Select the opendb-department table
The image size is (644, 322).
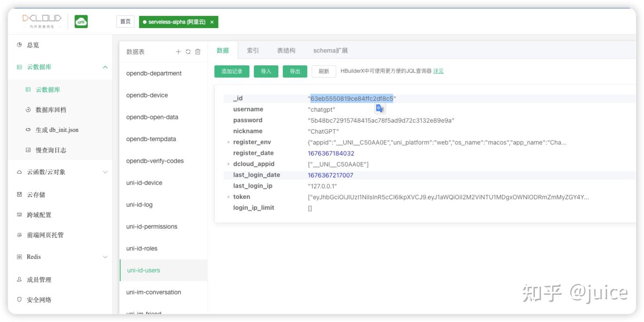(x=164, y=73)
